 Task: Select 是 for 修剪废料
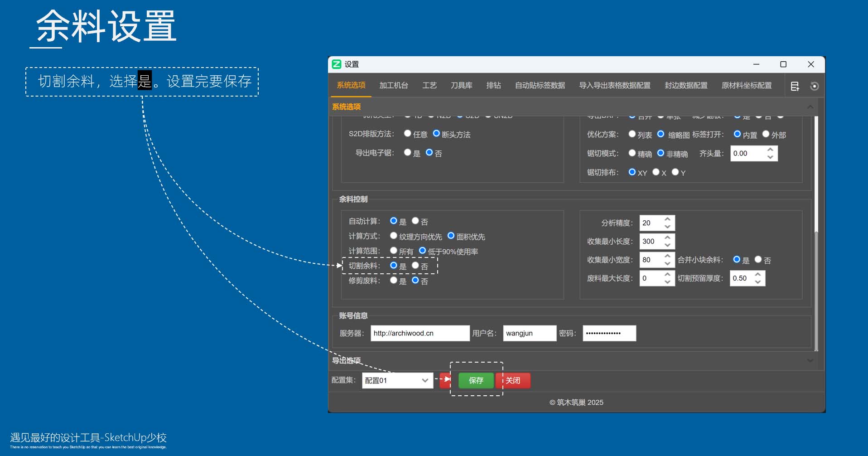pyautogui.click(x=394, y=281)
